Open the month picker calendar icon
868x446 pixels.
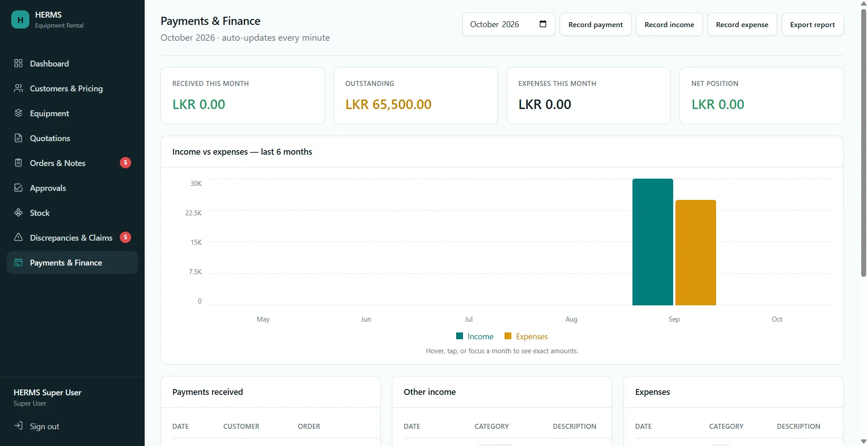(x=543, y=24)
